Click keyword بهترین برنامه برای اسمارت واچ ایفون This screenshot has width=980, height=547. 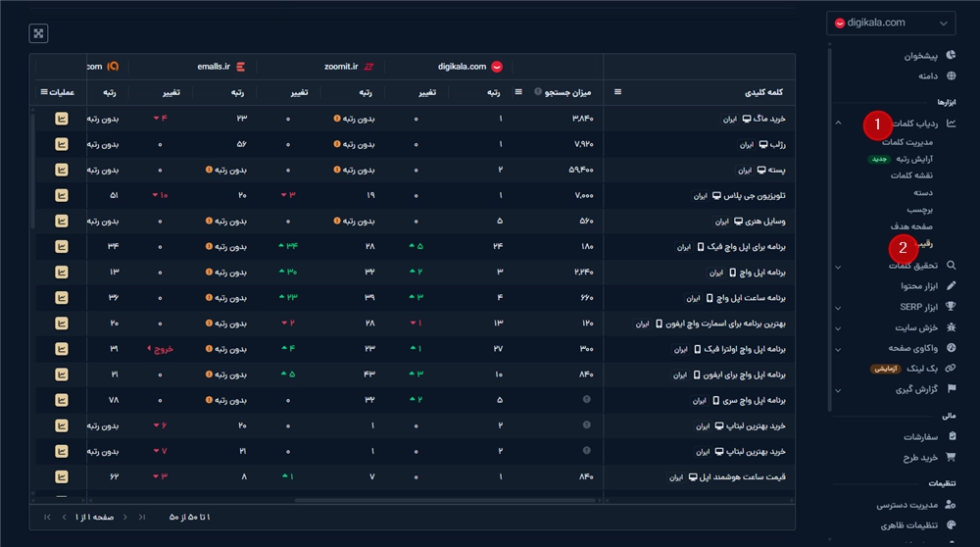(725, 323)
